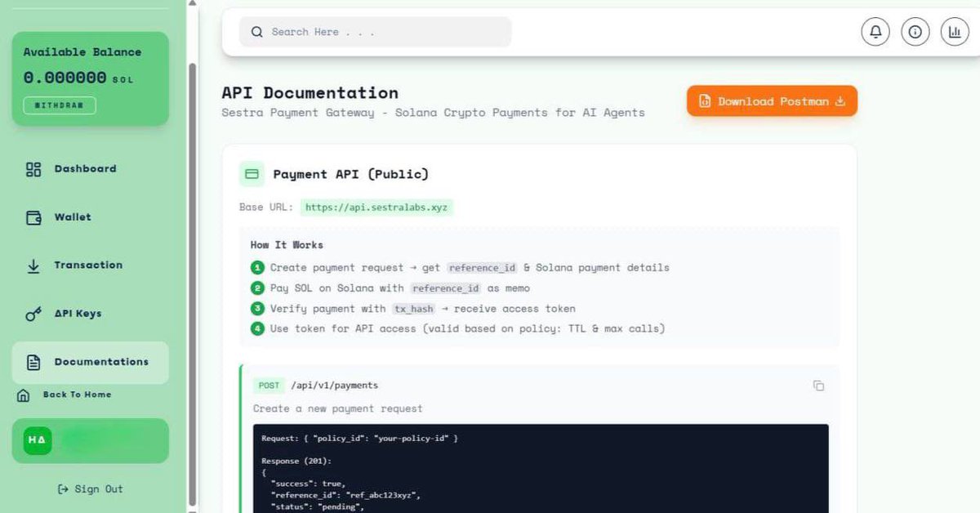
Task: Click the API Keys key icon
Action: 33,314
